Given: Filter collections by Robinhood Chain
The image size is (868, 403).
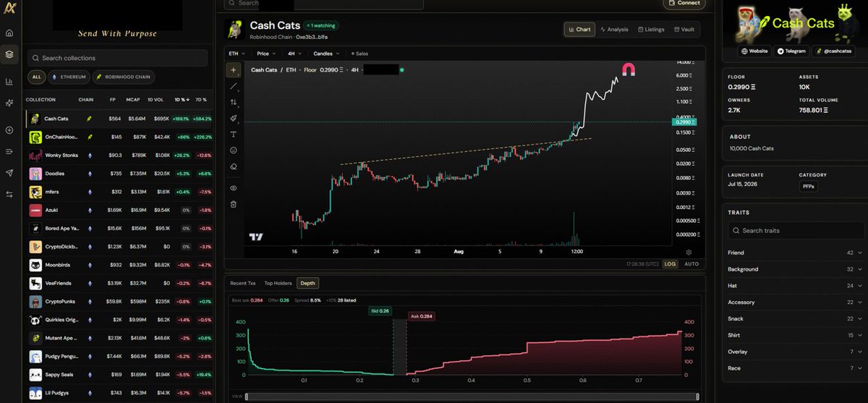Looking at the screenshot, I should tap(124, 77).
